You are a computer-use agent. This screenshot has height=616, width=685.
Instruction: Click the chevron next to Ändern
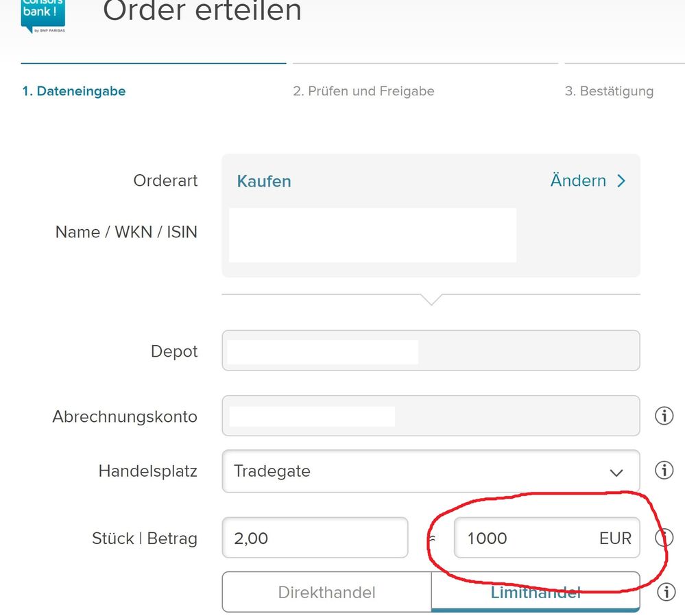tap(621, 181)
